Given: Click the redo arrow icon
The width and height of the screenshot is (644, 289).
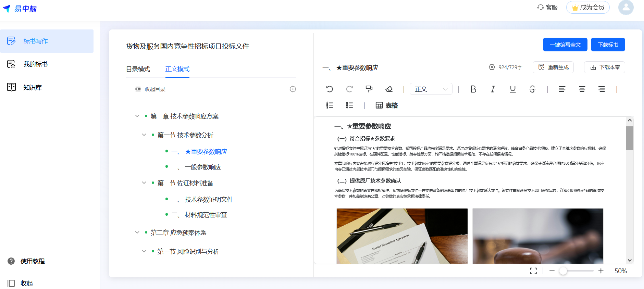Looking at the screenshot, I should (x=349, y=89).
